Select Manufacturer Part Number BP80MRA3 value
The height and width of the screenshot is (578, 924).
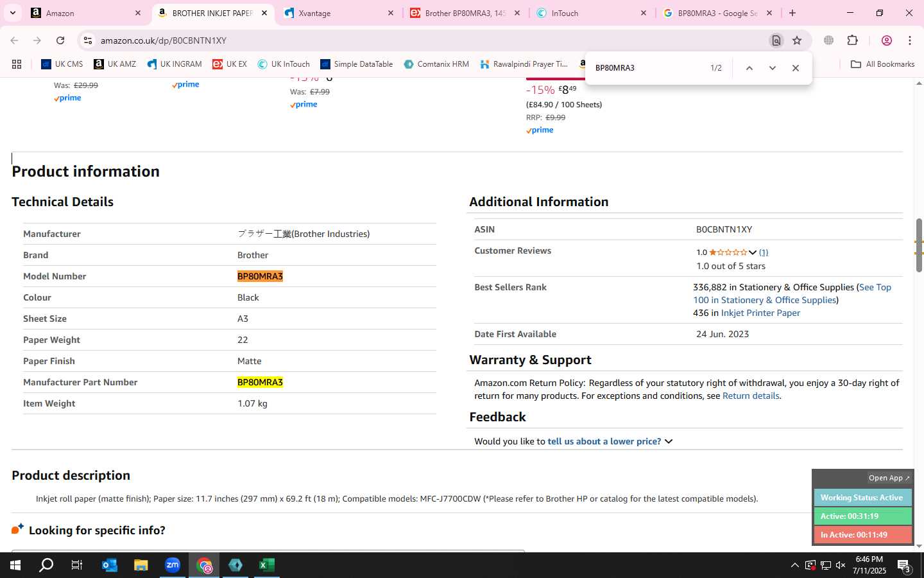click(260, 382)
